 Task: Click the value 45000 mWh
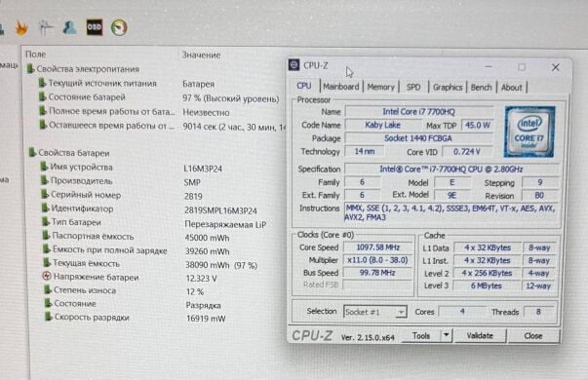coord(207,238)
